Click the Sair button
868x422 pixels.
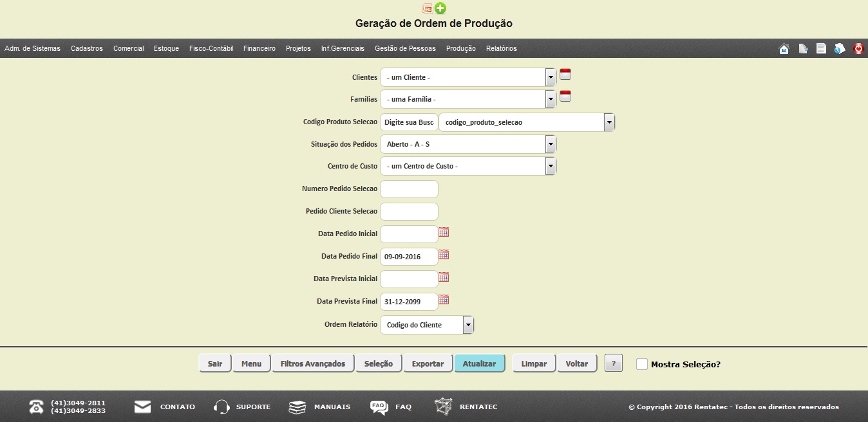pos(215,363)
